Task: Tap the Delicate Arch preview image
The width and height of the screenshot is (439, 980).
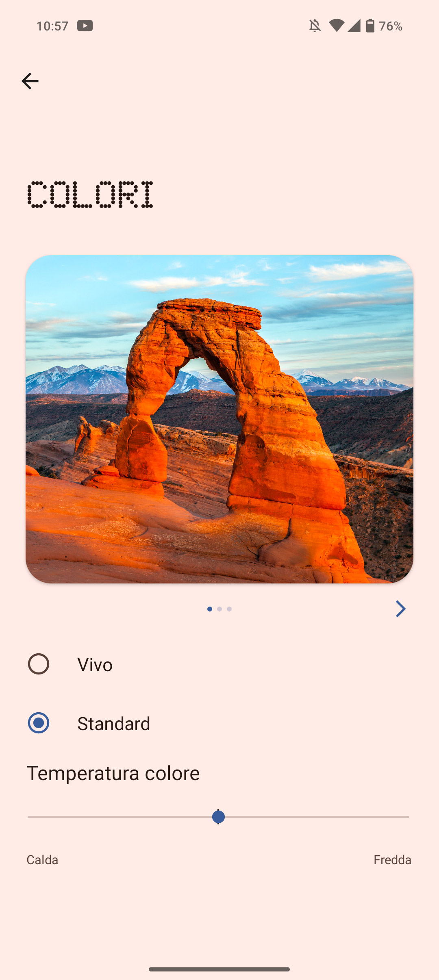Action: coord(219,419)
